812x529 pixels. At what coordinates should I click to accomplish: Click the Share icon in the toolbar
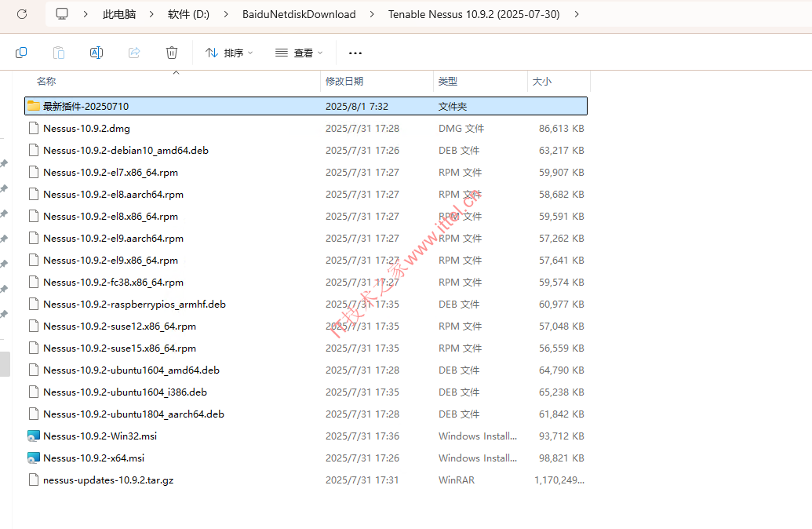(x=134, y=53)
